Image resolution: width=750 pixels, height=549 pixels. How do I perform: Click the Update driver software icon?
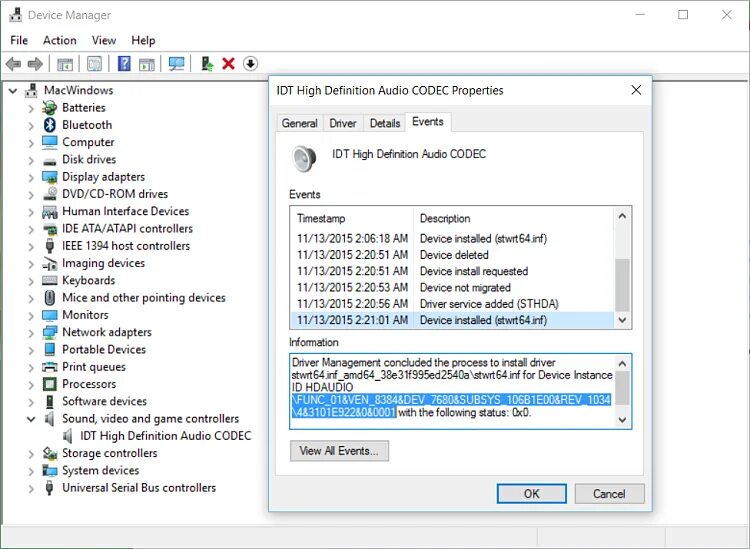pyautogui.click(x=207, y=64)
